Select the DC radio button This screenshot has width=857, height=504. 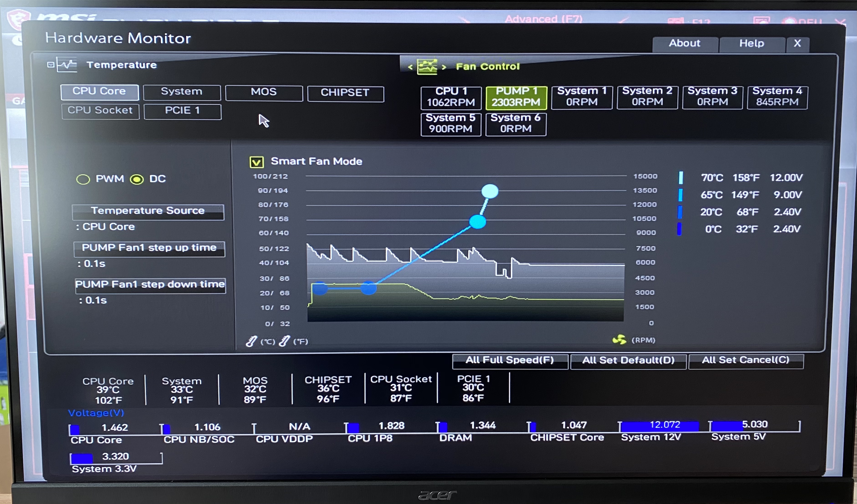click(x=137, y=179)
